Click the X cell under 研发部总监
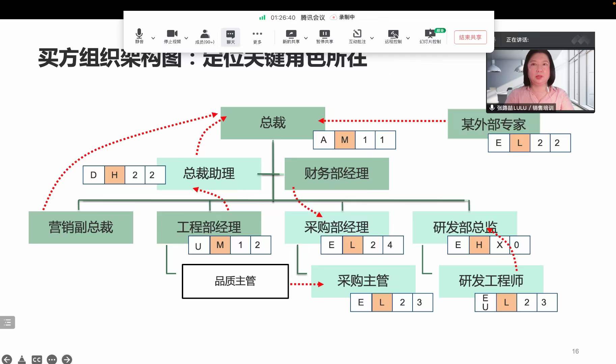 coord(500,245)
